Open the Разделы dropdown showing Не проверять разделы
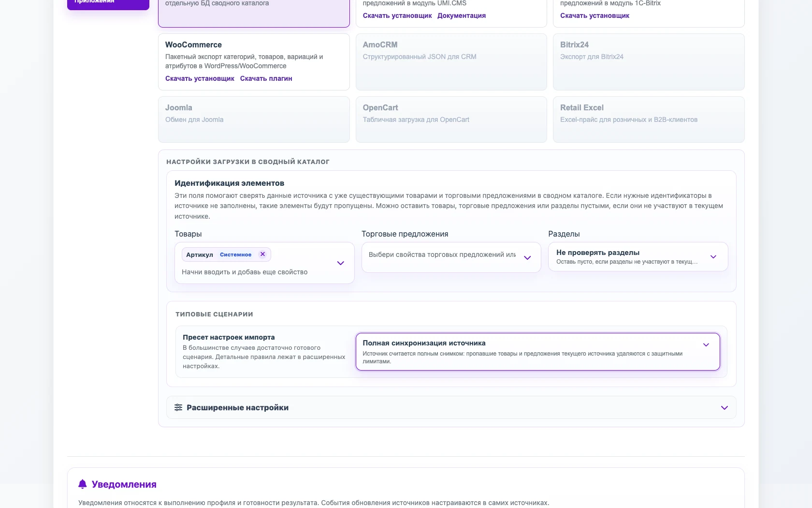This screenshot has width=812, height=508. click(638, 257)
